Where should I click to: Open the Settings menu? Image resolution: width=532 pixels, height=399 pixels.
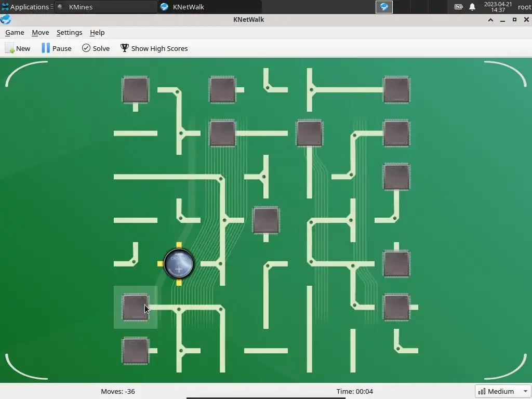point(69,33)
